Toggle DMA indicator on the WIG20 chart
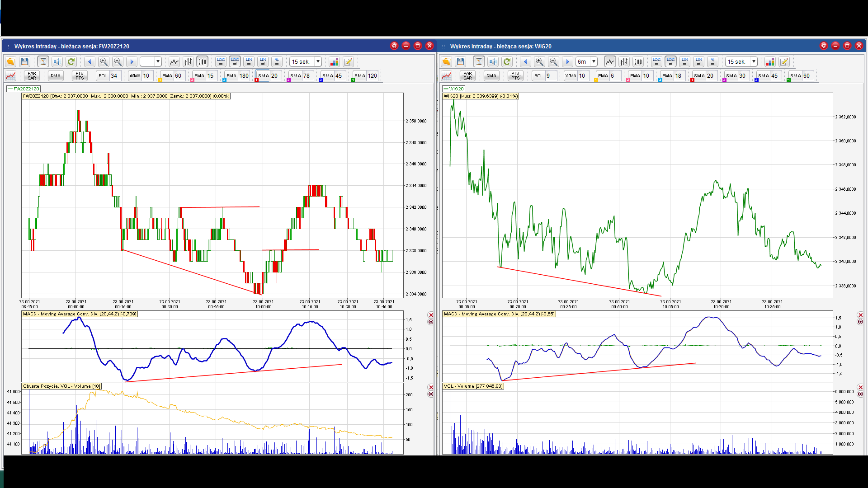This screenshot has height=488, width=868. [491, 76]
